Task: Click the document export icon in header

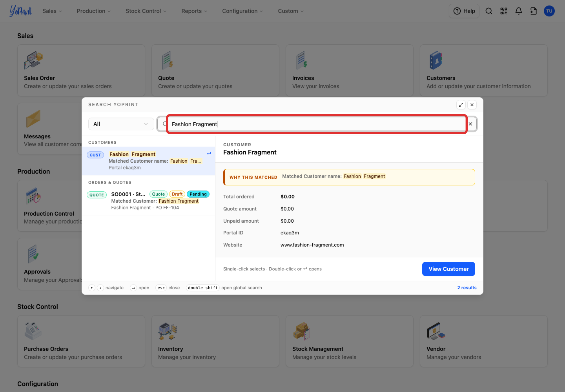Action: point(534,11)
